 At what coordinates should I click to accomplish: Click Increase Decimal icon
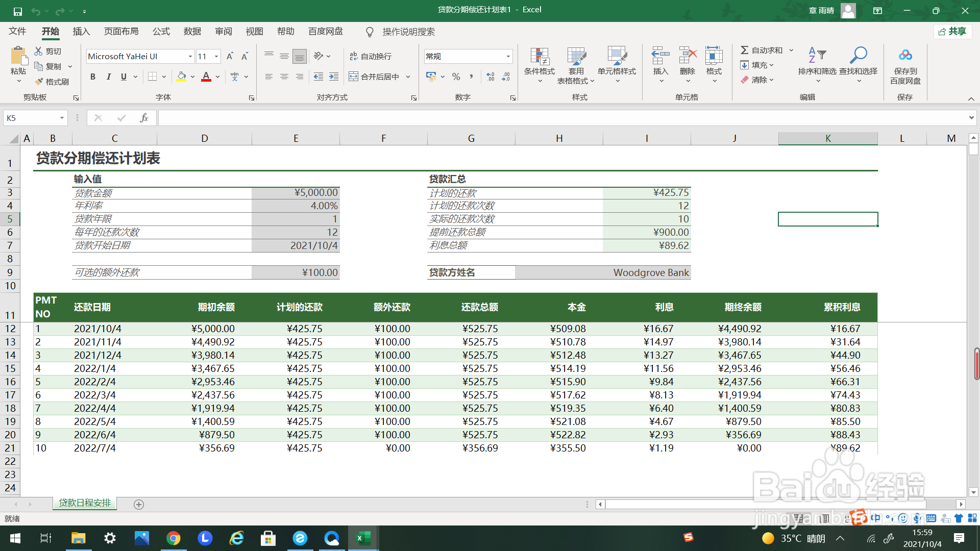click(x=490, y=77)
